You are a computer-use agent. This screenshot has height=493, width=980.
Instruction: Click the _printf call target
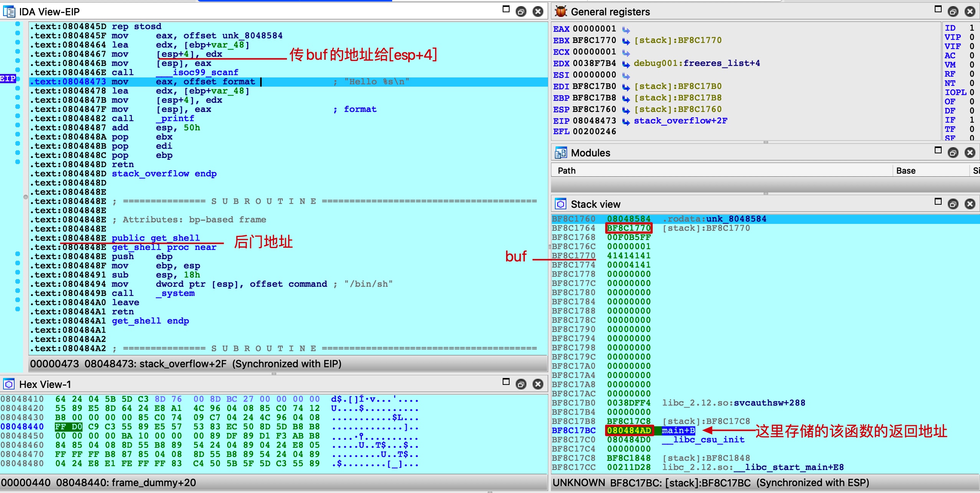pyautogui.click(x=175, y=118)
